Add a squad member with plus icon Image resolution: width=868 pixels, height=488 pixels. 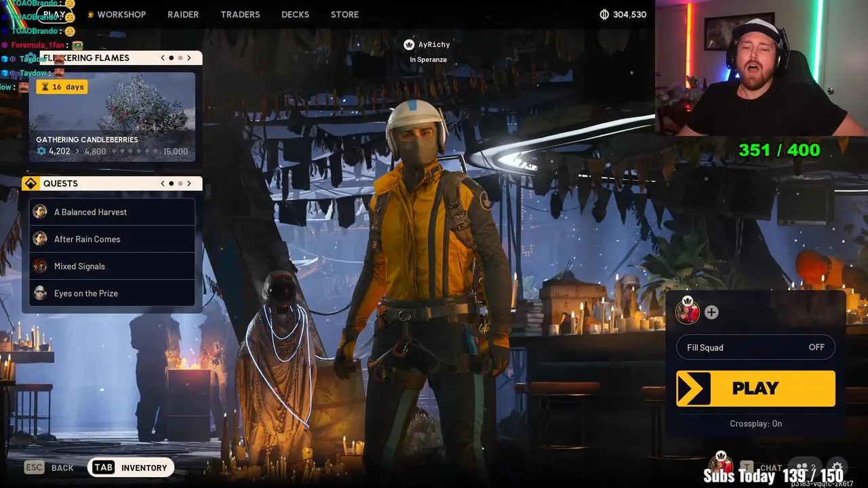[711, 312]
